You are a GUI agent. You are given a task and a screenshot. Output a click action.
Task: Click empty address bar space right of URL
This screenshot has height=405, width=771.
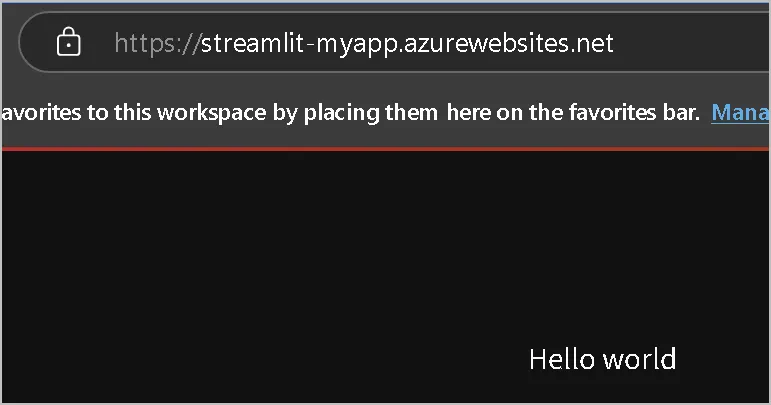click(x=690, y=43)
